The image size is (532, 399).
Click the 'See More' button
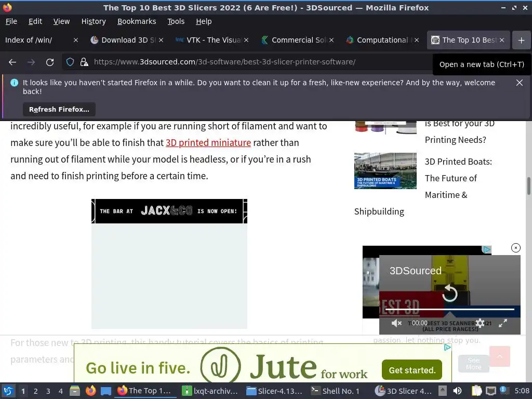coord(474,364)
